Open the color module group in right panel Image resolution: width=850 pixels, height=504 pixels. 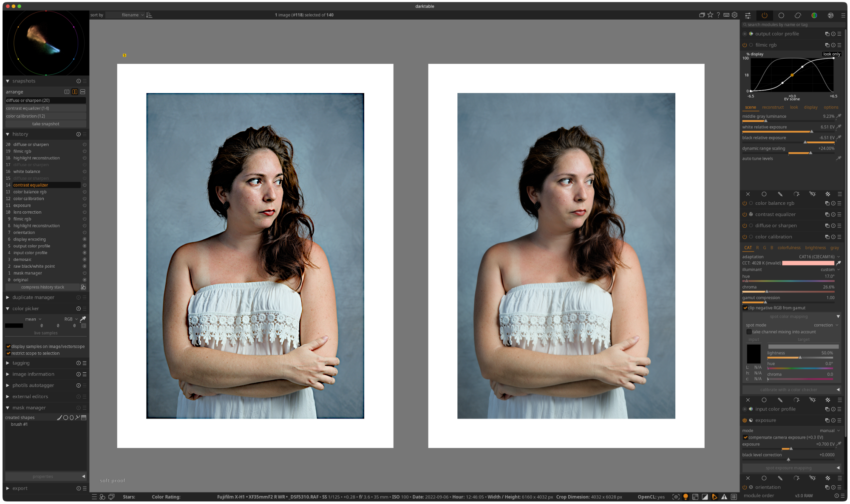click(x=814, y=15)
